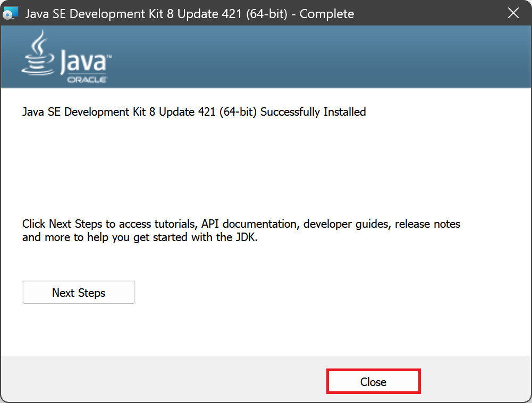This screenshot has width=532, height=403.
Task: Click the application icon left of the window title
Action: [11, 12]
